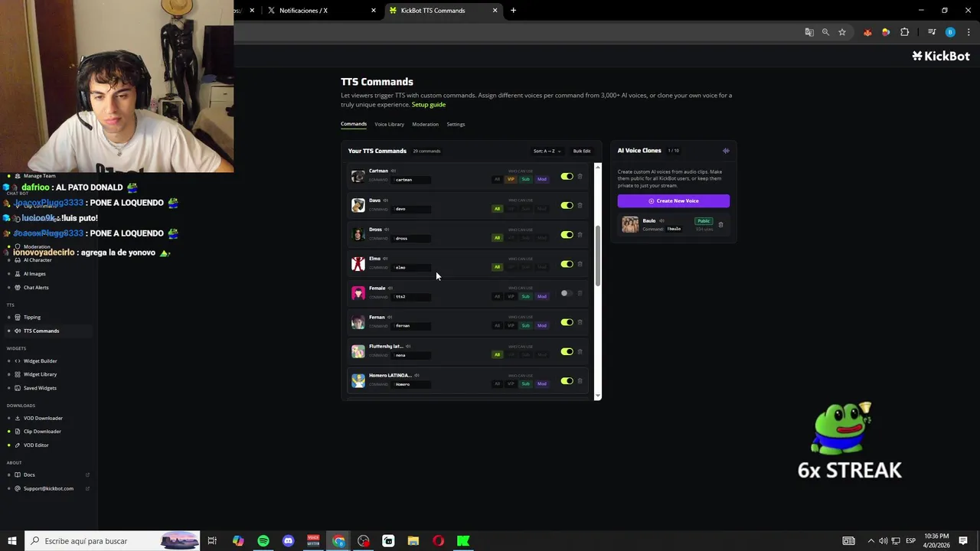The height and width of the screenshot is (551, 980).
Task: Delete the Fernan command
Action: coord(580,322)
